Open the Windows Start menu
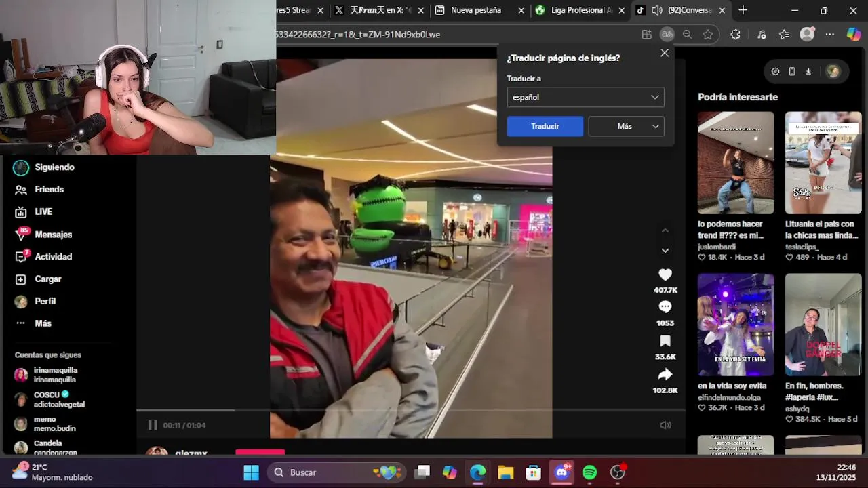The image size is (868, 488). (251, 472)
